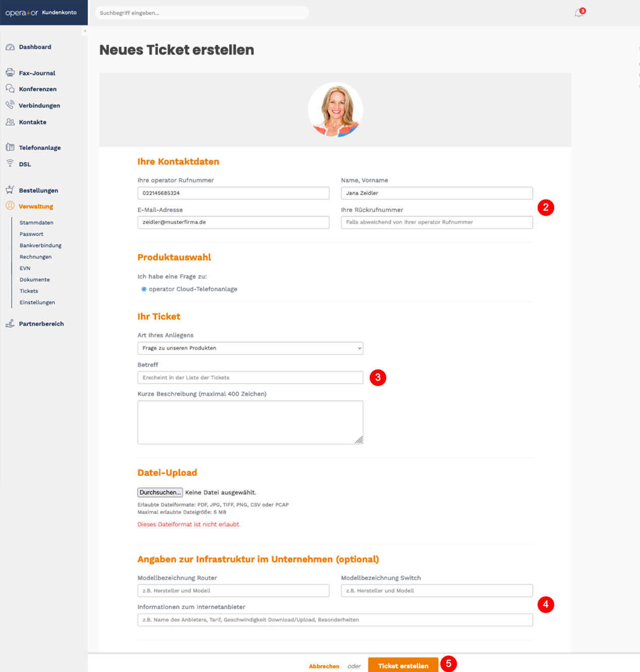Click the 'Ihre Kontaktdaten' section heading
640x672 pixels.
click(178, 162)
